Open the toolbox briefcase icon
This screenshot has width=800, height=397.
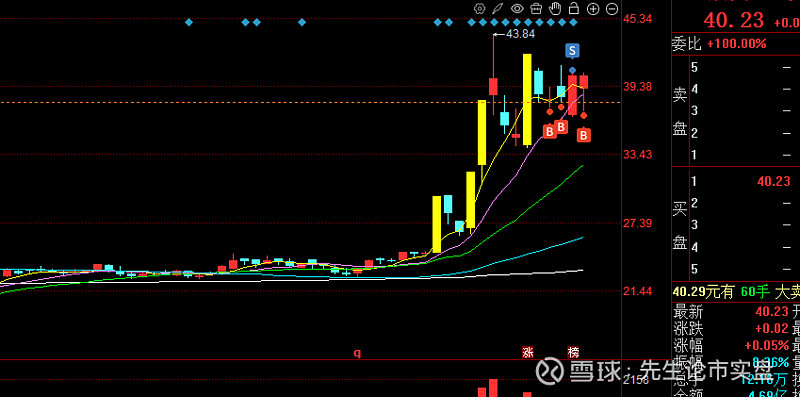[536, 8]
